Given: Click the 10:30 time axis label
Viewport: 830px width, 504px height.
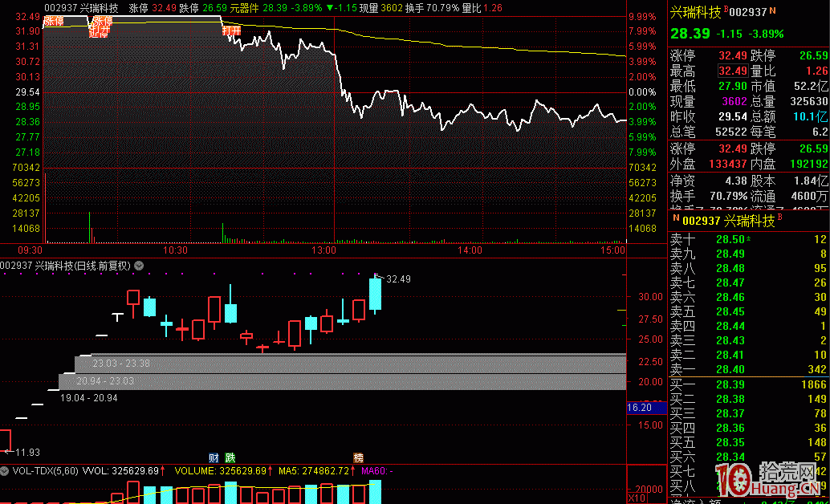Looking at the screenshot, I should 175,250.
